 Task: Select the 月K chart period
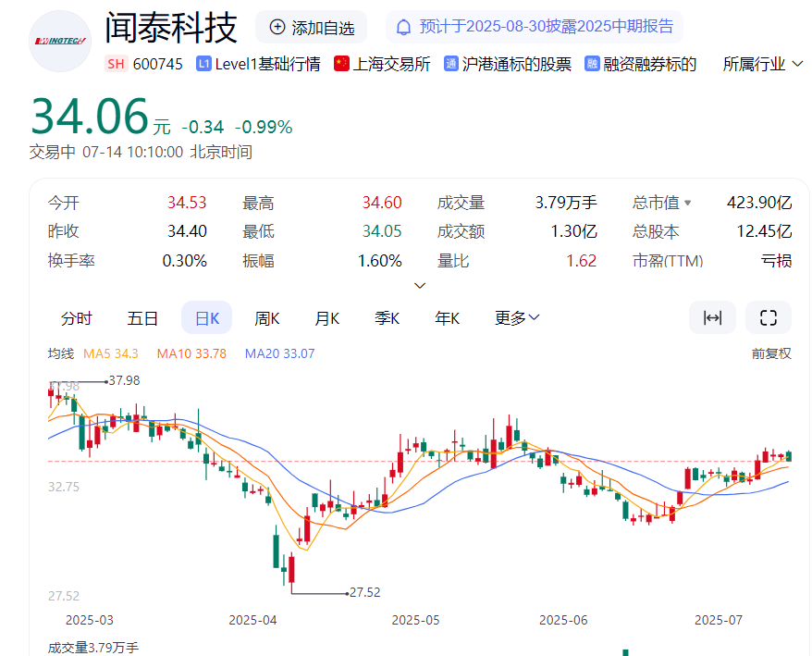pos(327,318)
